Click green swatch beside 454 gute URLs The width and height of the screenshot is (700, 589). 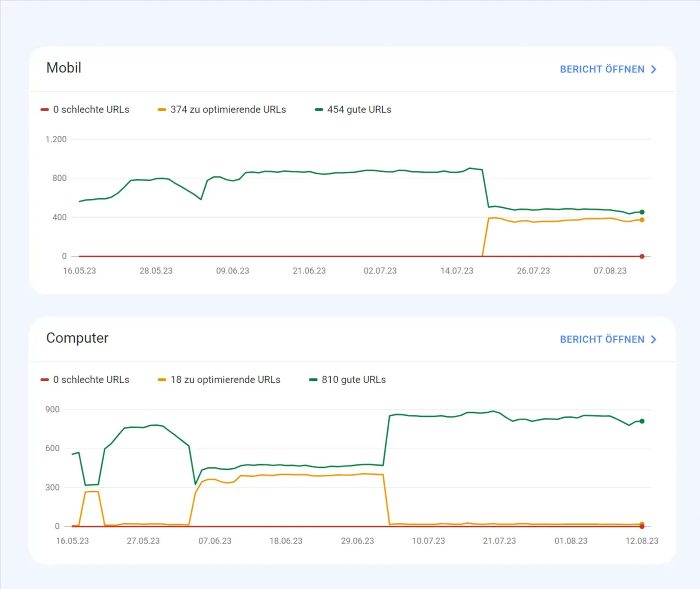tap(319, 109)
